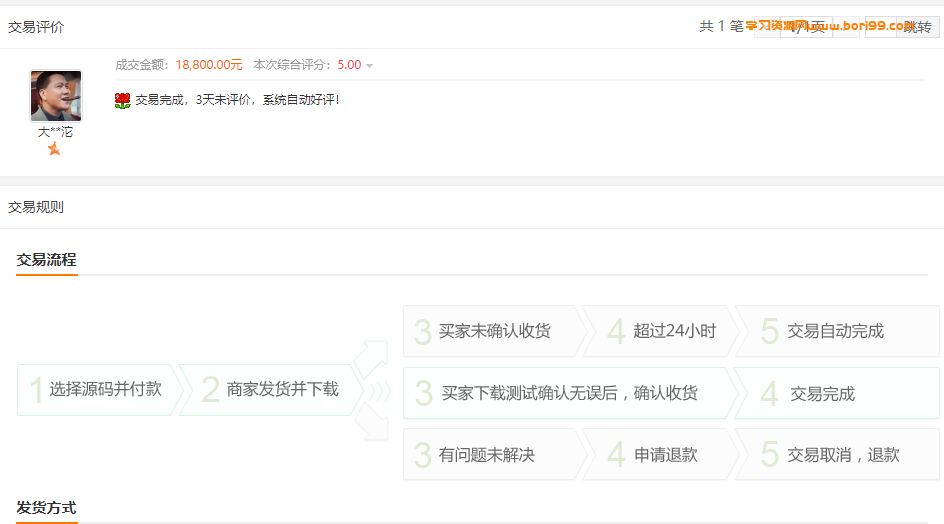Viewport: 944px width, 524px height.
Task: Select the 发货方式 tab heading
Action: click(46, 508)
